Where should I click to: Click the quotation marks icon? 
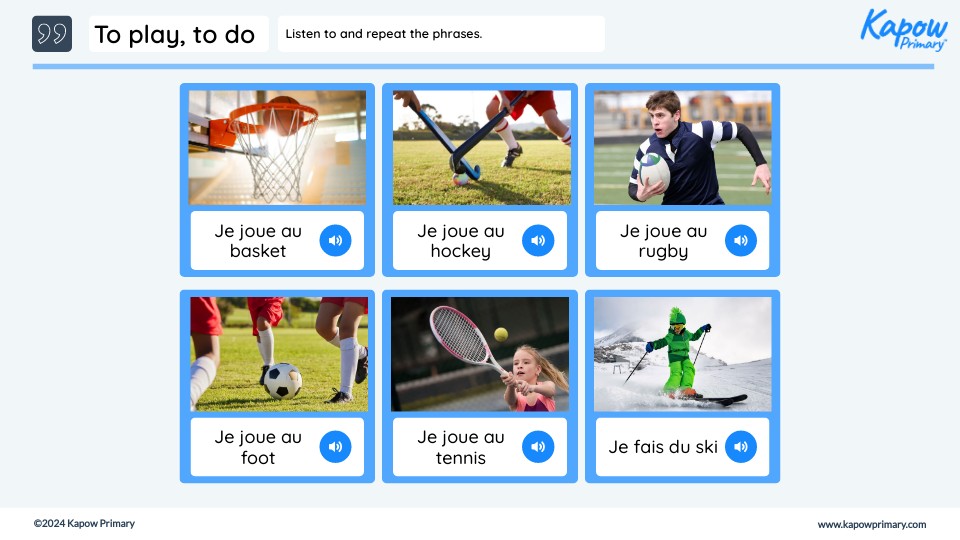coord(52,34)
